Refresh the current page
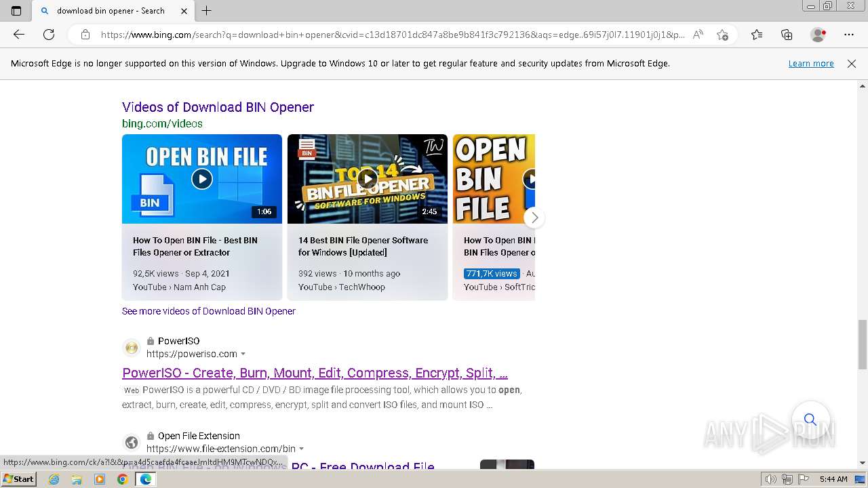Screen dimensions: 868x488 [x=49, y=35]
